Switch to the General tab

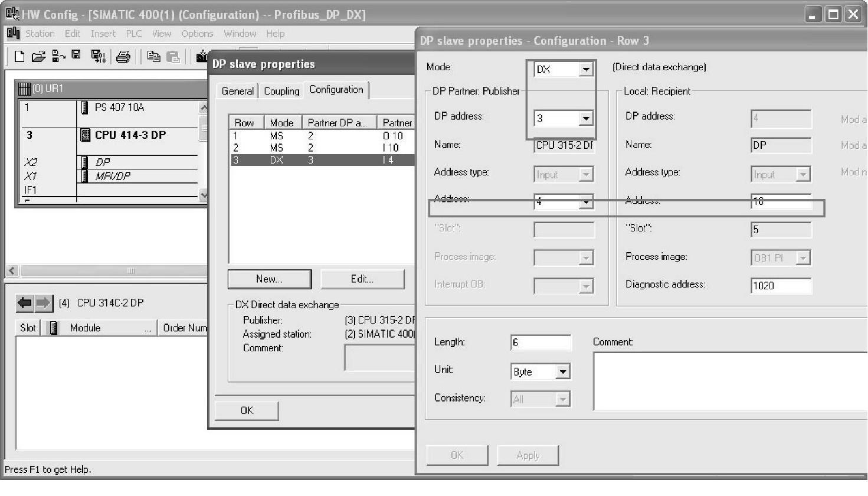point(238,91)
